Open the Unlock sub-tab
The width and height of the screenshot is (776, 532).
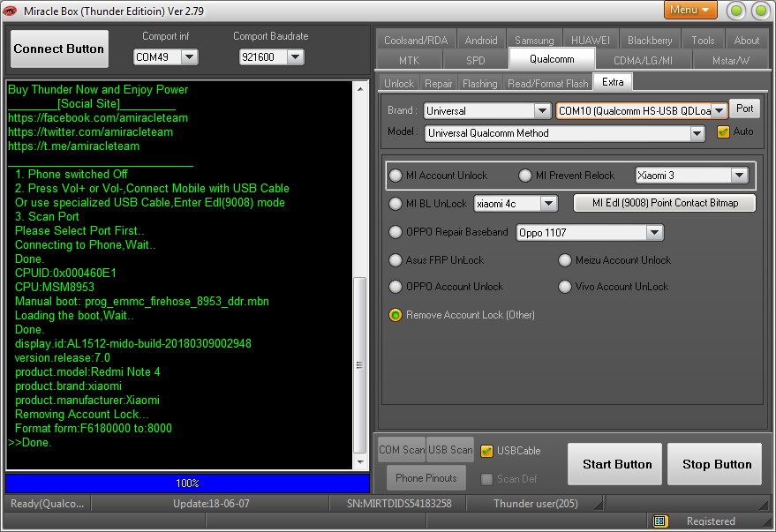(399, 84)
